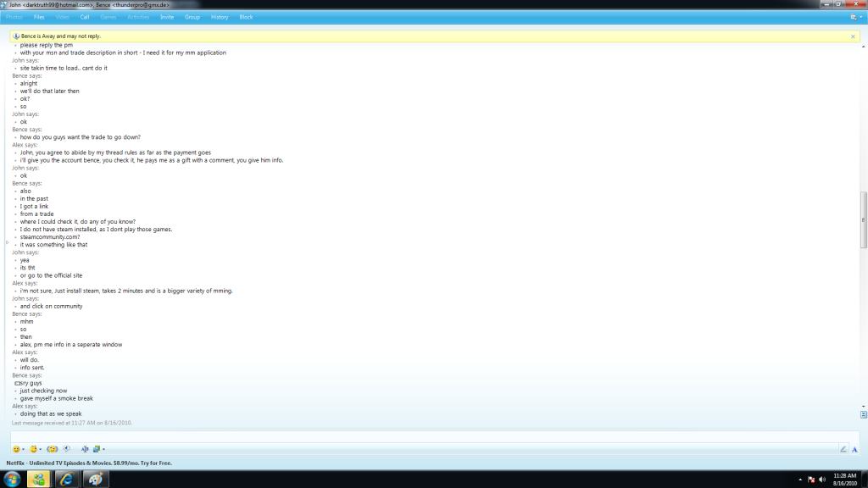Click the taskbar clock showing 11:28 AM

tap(845, 480)
